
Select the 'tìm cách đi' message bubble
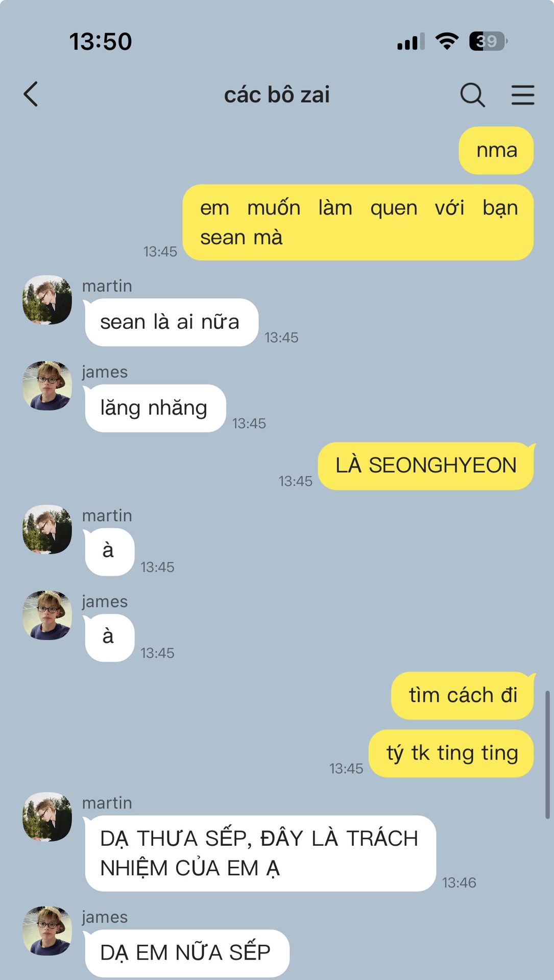point(463,695)
